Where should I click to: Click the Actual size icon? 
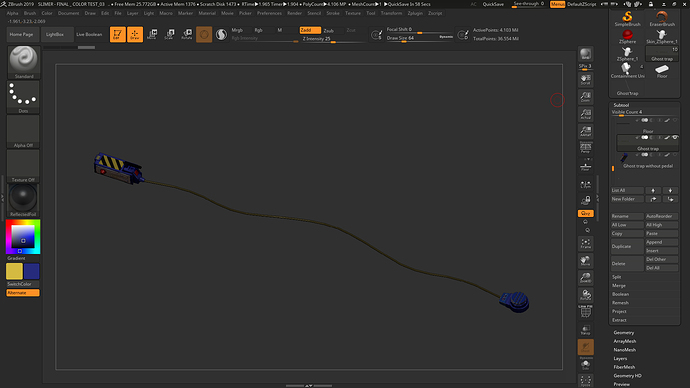585,114
